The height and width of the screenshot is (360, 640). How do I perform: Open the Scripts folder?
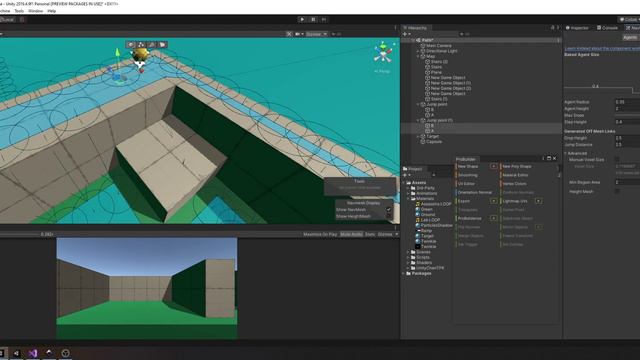(x=422, y=258)
